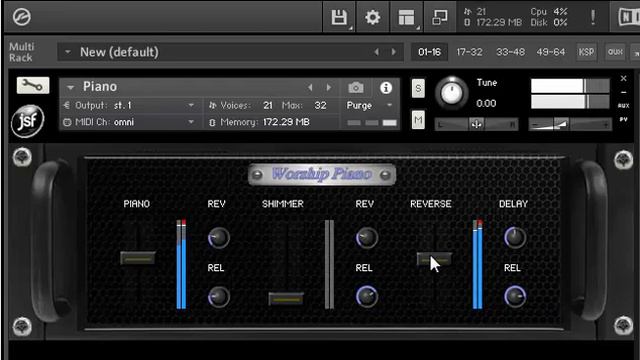Click the SHIMMER volume fader handle
This screenshot has width=640, height=360.
pyautogui.click(x=286, y=299)
